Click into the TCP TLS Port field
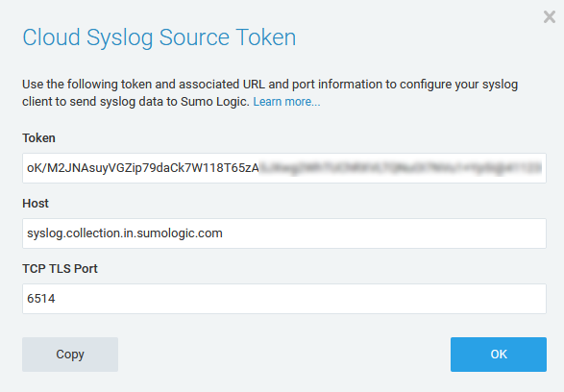Viewport: 564px width, 392px height. point(284,299)
